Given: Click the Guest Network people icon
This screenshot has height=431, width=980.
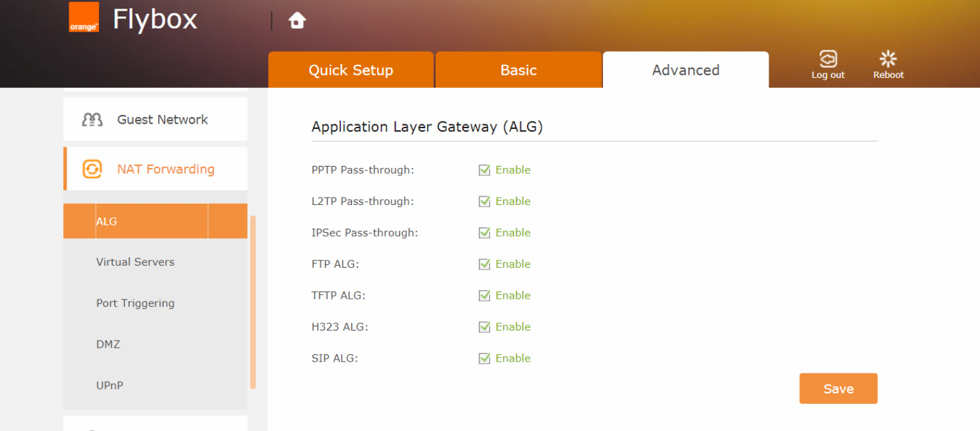Looking at the screenshot, I should (92, 120).
